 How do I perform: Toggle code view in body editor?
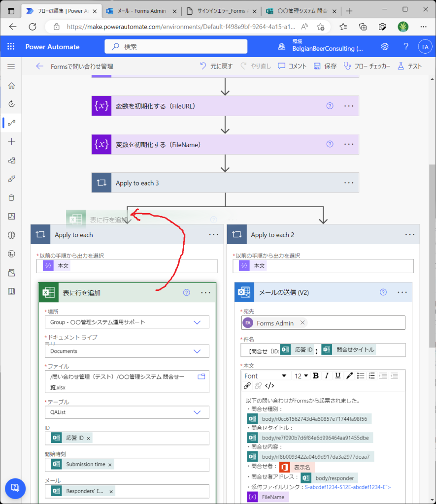(269, 385)
